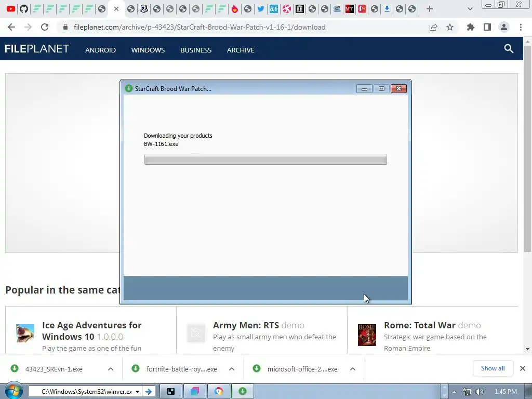Bookmark this page with star
This screenshot has width=532, height=399.
click(x=450, y=27)
